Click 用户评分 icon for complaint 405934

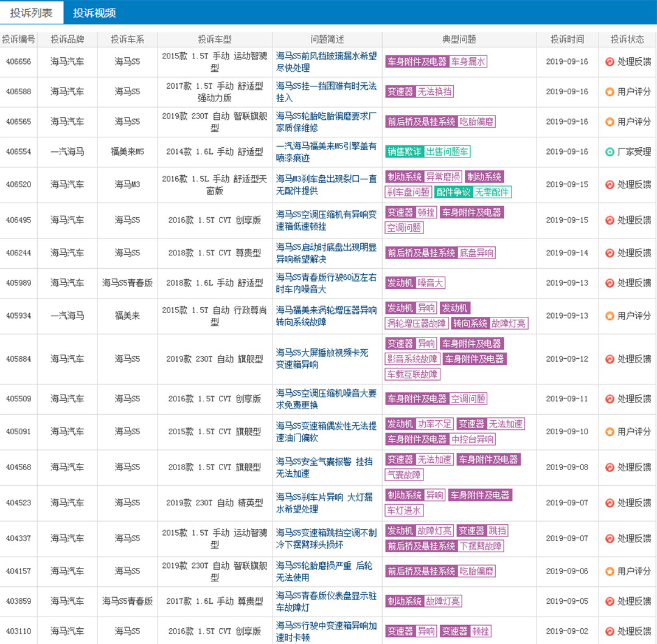pos(610,316)
